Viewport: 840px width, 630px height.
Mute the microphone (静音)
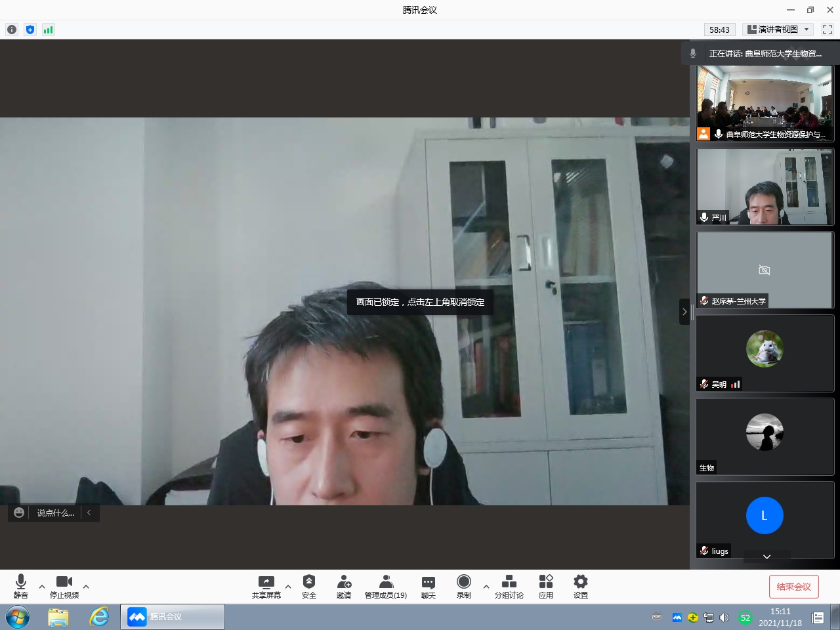click(21, 586)
